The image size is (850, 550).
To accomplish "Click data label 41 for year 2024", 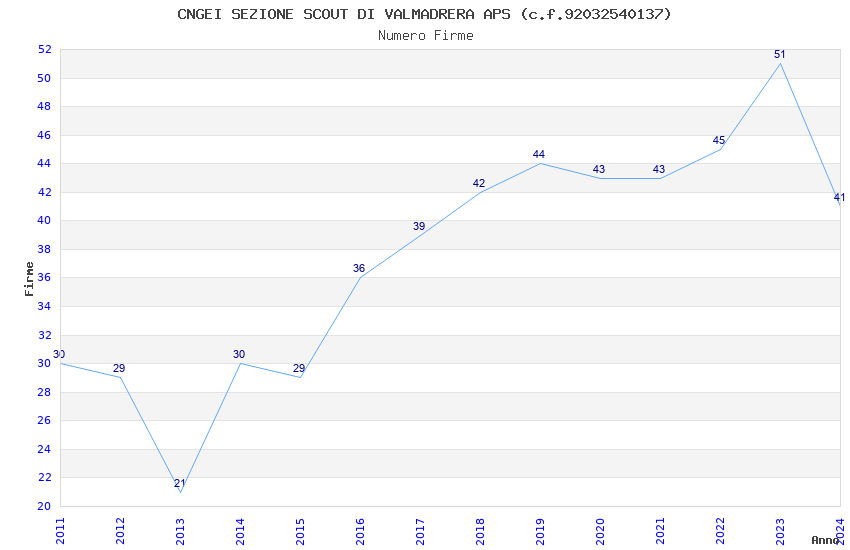I will (x=839, y=197).
